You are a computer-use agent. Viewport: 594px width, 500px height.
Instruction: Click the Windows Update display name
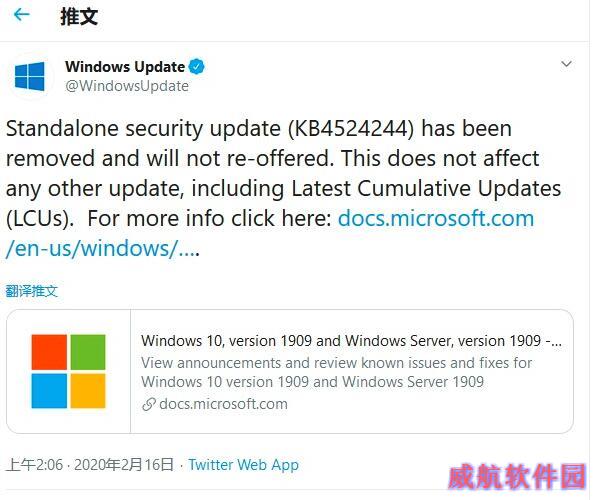click(125, 67)
